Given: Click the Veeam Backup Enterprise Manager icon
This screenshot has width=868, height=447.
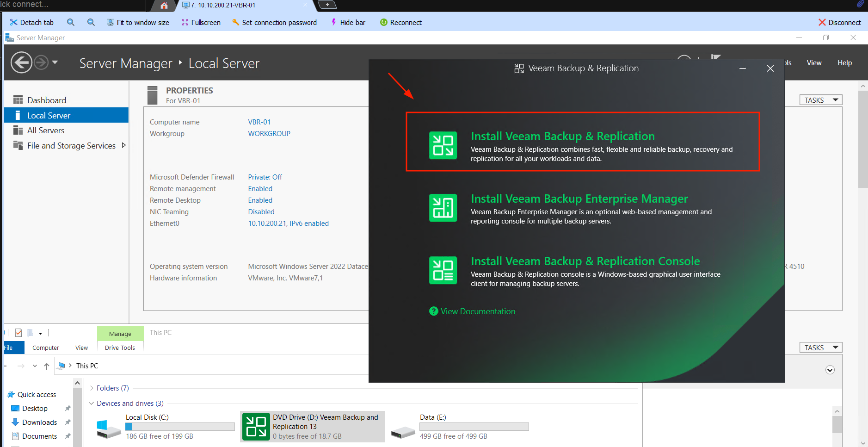Looking at the screenshot, I should (x=443, y=208).
